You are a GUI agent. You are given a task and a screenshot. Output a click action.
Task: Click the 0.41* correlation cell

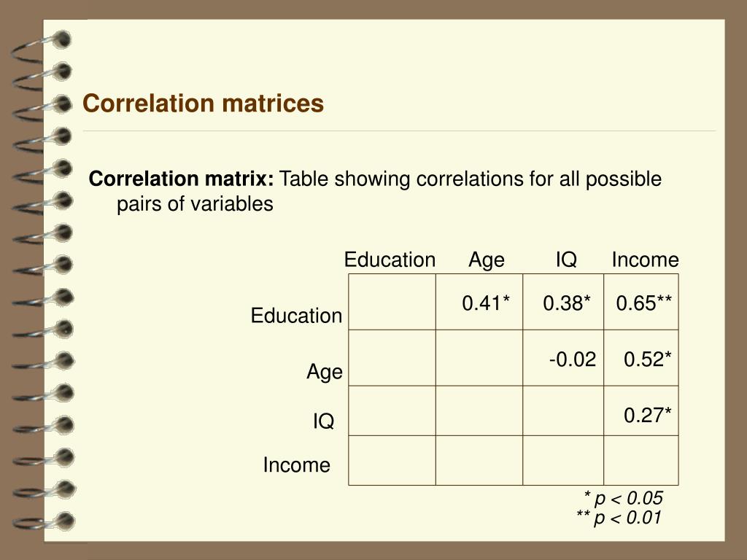[x=479, y=302]
